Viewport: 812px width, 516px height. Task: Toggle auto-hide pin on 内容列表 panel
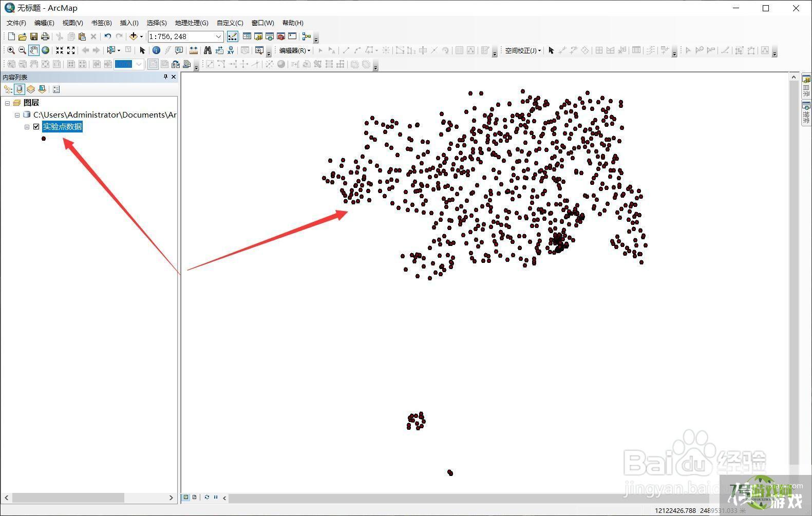(165, 77)
